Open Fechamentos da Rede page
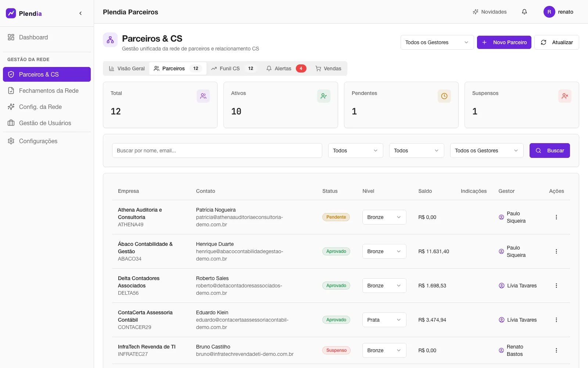Viewport: 588px width, 368px height. coord(47,91)
